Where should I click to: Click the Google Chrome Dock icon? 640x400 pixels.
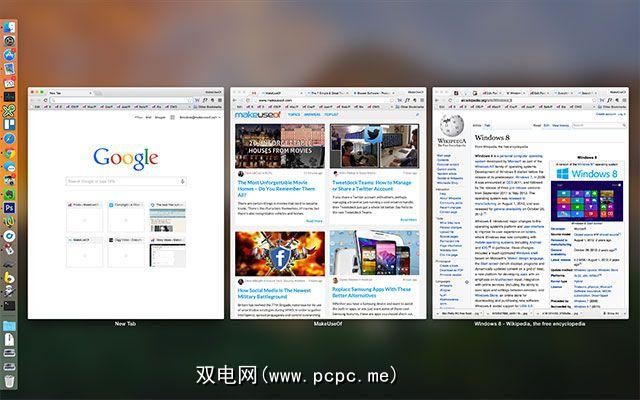[9, 153]
